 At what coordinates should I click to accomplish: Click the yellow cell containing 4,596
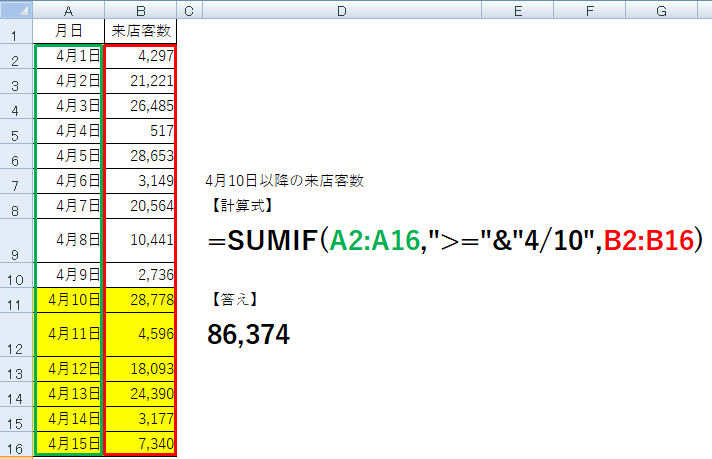tap(139, 334)
